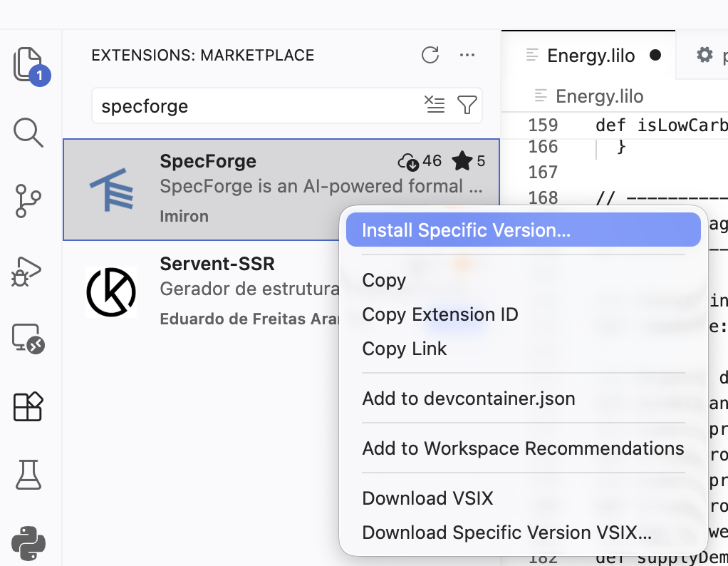Choose Install Specific Version from context menu
This screenshot has height=566, width=728.
click(x=524, y=230)
